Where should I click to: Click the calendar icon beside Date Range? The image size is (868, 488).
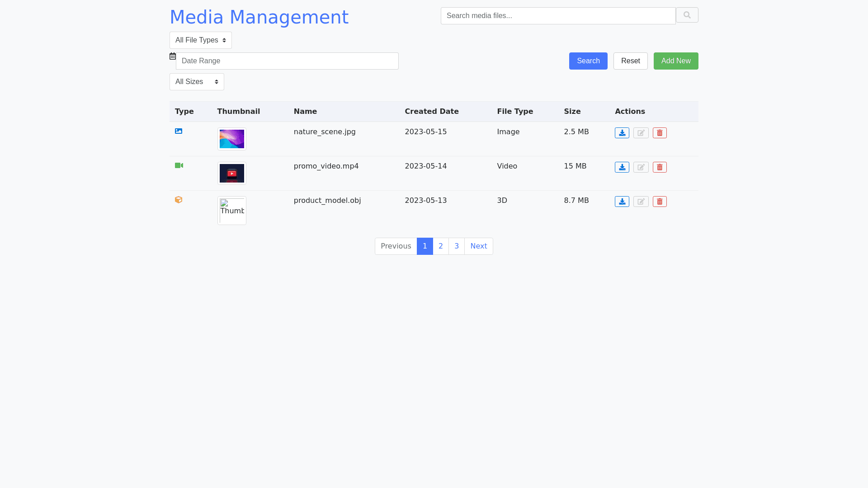(173, 56)
